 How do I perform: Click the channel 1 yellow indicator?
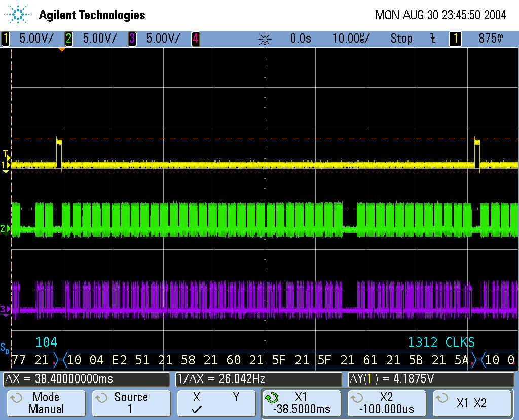point(6,39)
